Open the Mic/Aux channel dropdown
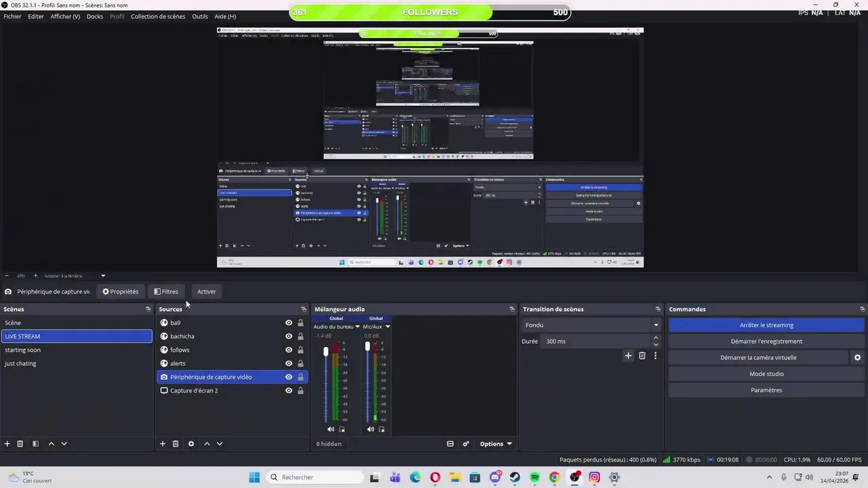 point(376,327)
